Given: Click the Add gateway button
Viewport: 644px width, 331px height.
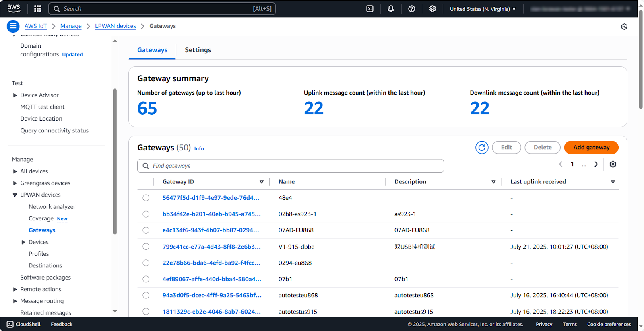Looking at the screenshot, I should point(591,148).
